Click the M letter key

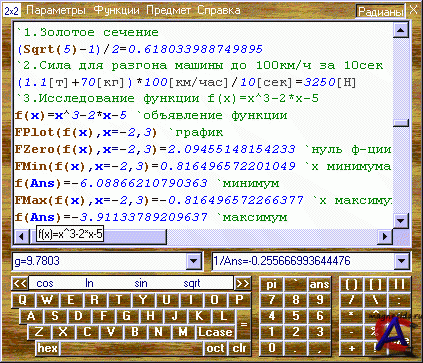[x=183, y=332]
